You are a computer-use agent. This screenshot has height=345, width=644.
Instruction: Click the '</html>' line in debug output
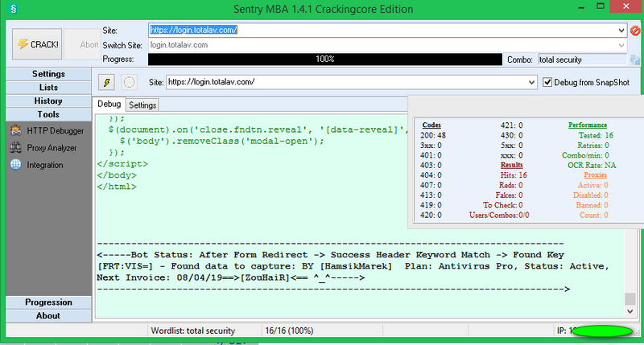(117, 187)
